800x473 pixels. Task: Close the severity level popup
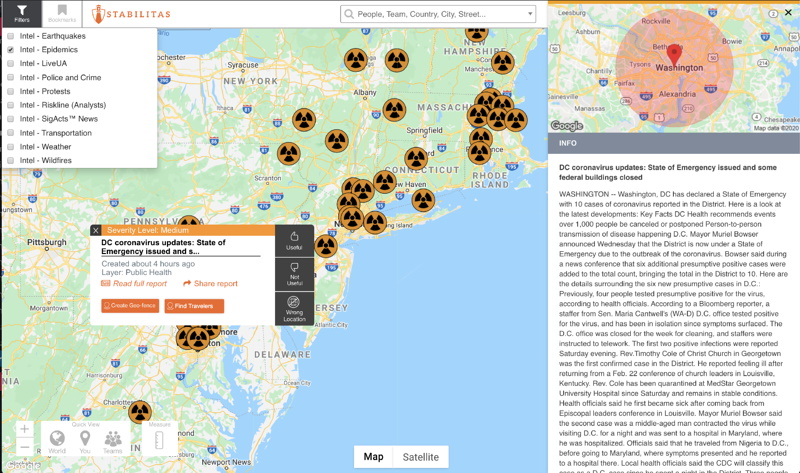click(95, 231)
